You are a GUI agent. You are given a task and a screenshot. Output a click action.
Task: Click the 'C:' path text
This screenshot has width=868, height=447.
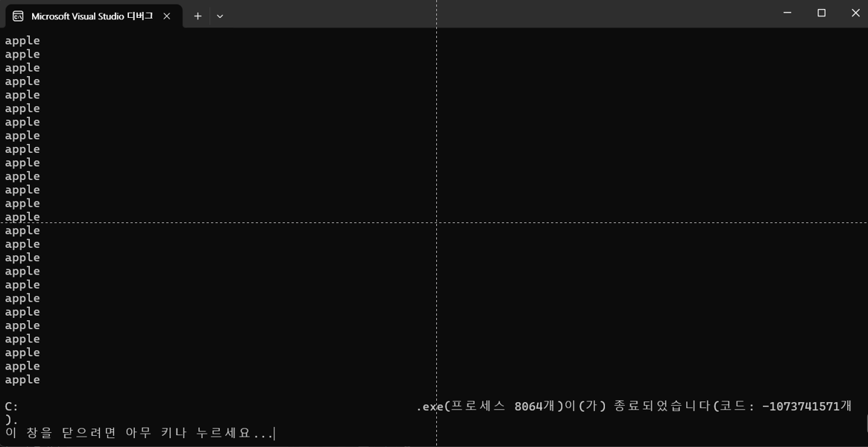click(x=12, y=407)
